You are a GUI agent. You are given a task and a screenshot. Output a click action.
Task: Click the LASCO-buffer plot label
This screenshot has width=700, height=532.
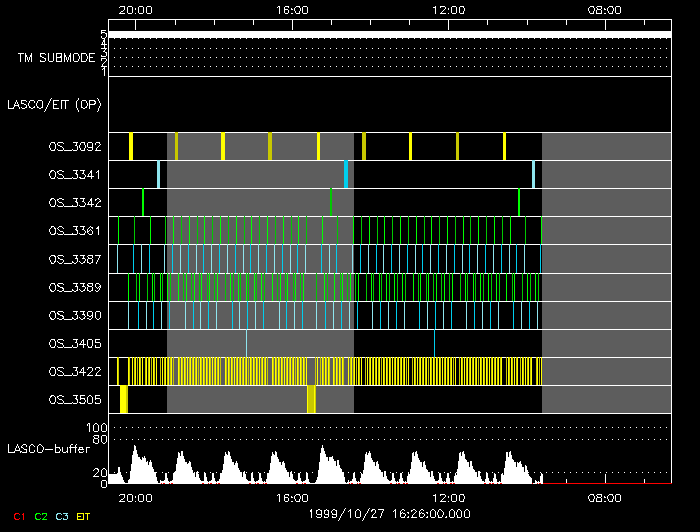50,447
